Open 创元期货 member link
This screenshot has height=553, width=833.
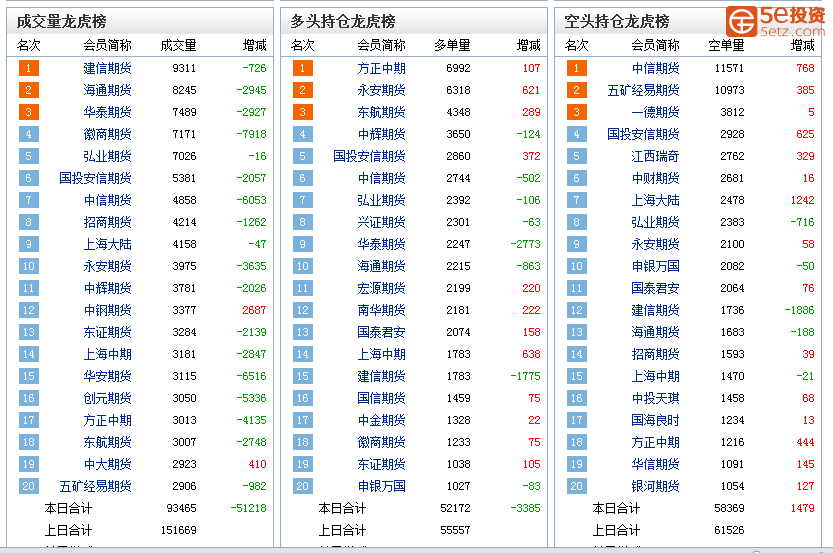(x=107, y=398)
